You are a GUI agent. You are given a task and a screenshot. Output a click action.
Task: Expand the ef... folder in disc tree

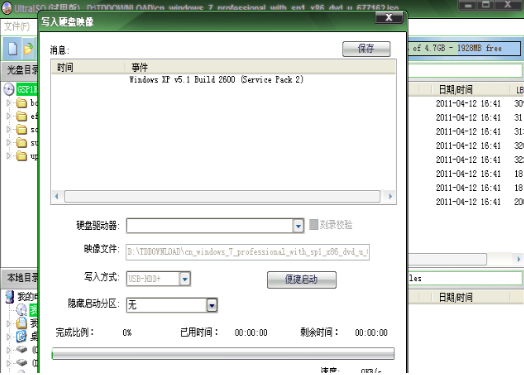pos(9,116)
